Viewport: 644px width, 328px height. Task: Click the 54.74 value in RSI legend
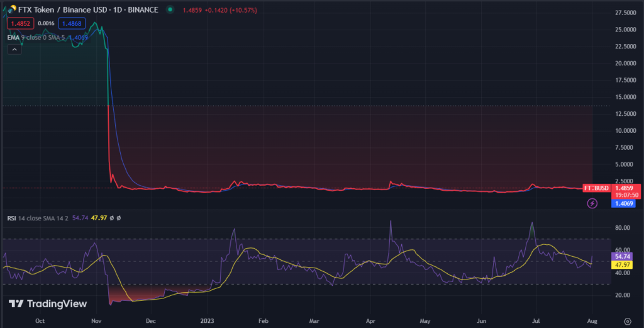pyautogui.click(x=80, y=218)
